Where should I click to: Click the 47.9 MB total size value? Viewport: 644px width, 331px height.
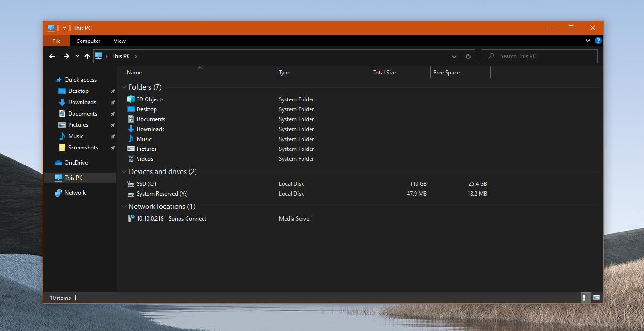tap(417, 194)
